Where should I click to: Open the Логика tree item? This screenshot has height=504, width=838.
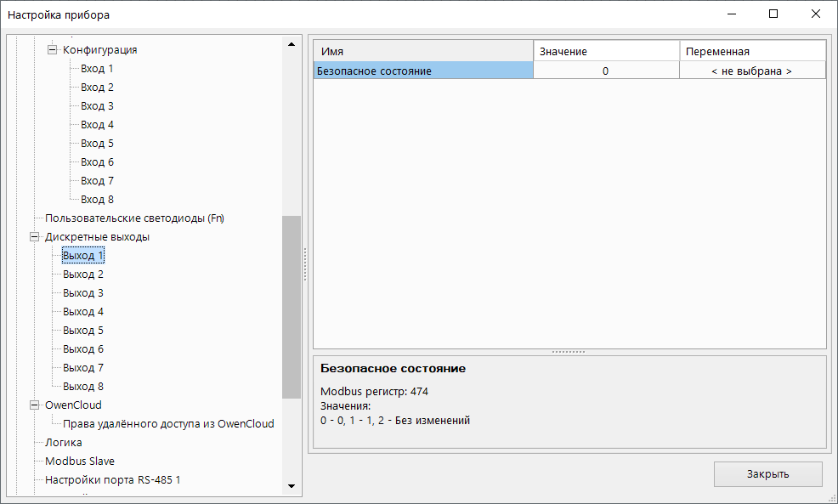(x=64, y=443)
